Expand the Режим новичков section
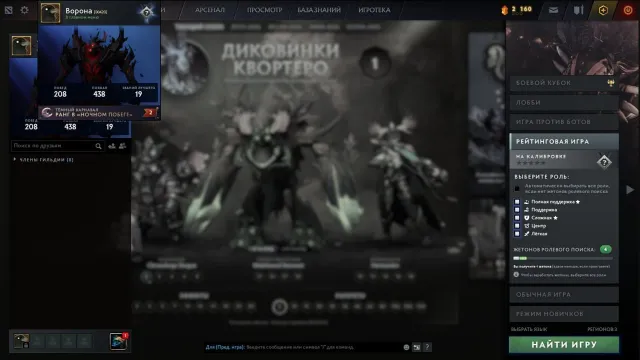This screenshot has height=360, width=640. coord(564,314)
